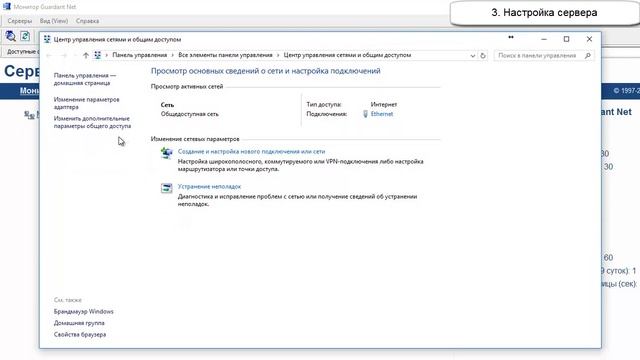
Task: Close the Network Center window
Action: point(589,39)
